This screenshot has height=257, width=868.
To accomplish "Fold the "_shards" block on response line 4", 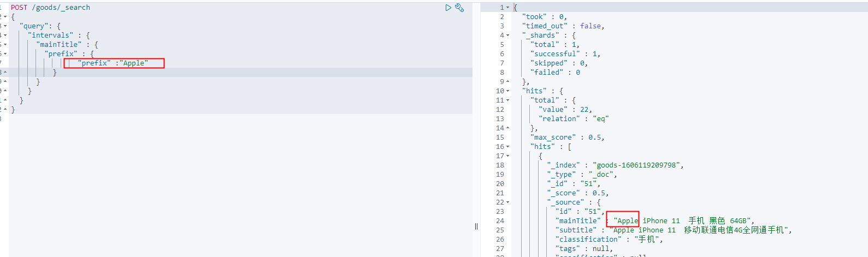I will click(508, 35).
